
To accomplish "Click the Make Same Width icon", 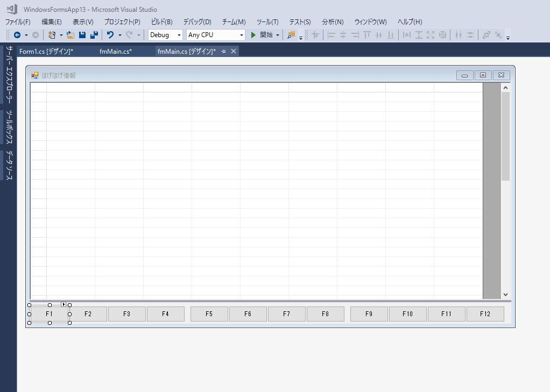I will click(407, 35).
